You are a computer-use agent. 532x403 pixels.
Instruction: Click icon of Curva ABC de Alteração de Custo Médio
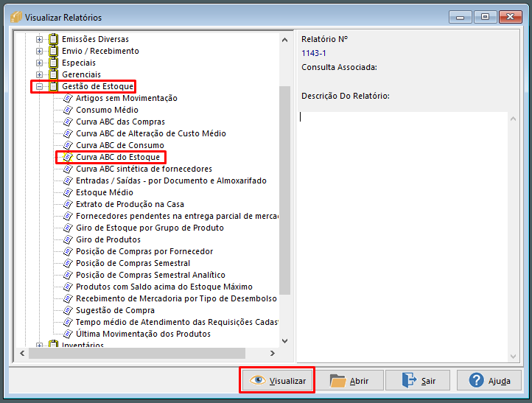click(x=69, y=133)
